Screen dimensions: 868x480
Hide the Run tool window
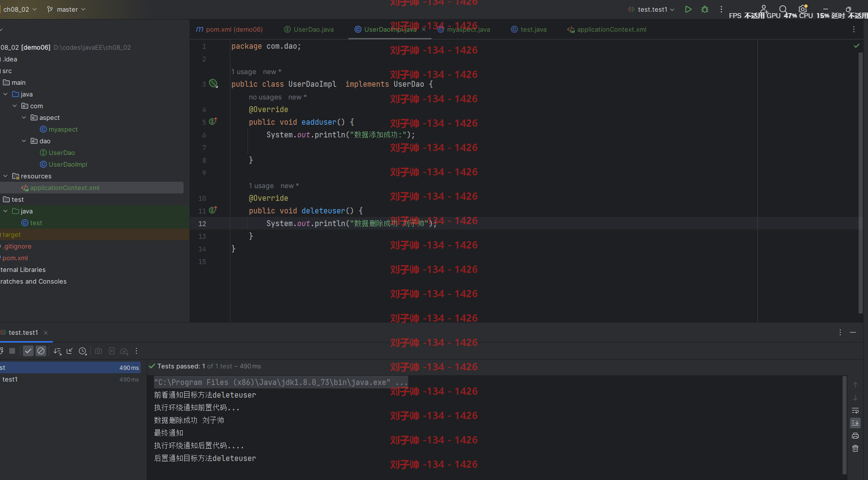(x=853, y=332)
